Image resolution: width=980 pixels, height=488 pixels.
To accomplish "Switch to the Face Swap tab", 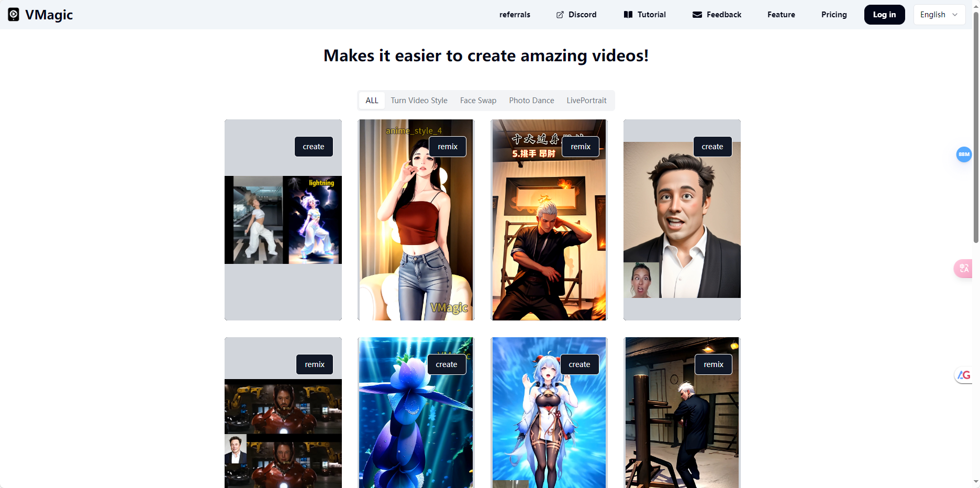I will [x=478, y=100].
